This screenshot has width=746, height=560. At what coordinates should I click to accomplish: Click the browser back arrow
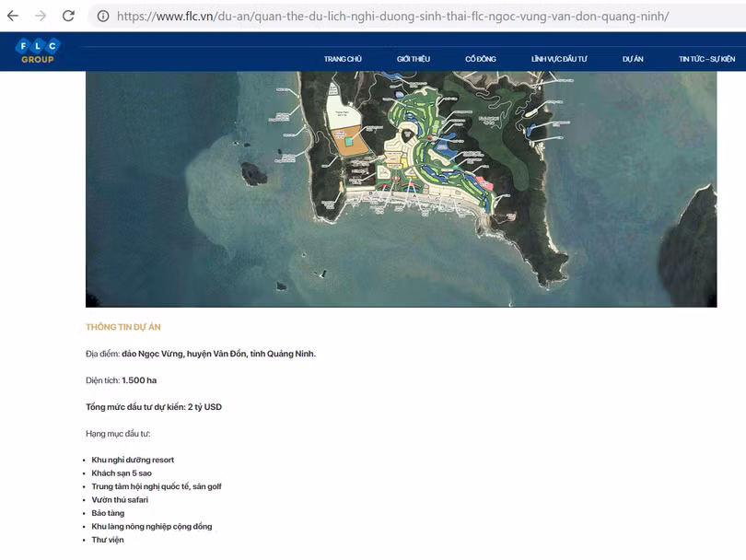13,16
